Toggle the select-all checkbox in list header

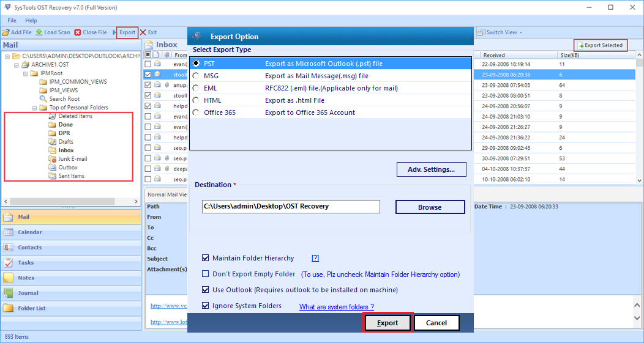click(x=148, y=54)
